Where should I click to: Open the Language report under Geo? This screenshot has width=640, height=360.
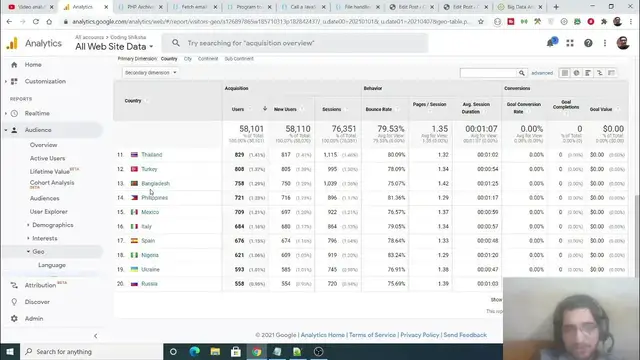(52, 265)
